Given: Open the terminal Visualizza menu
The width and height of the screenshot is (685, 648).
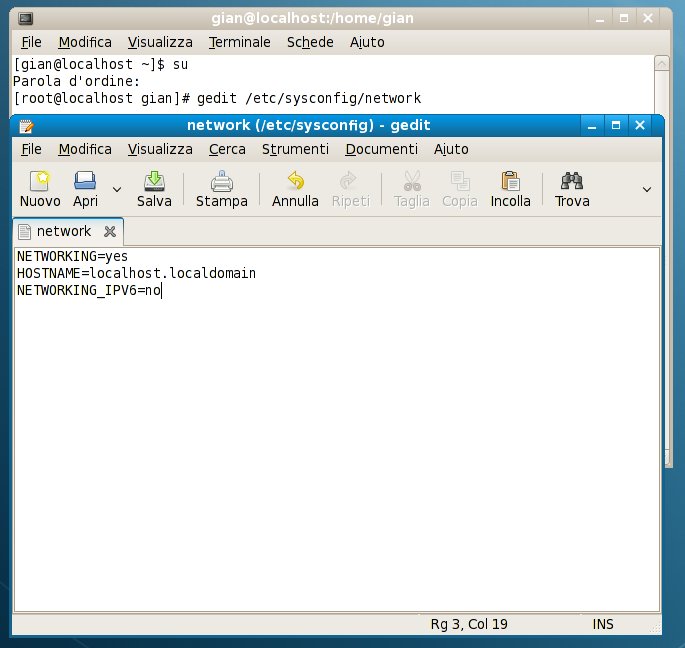Looking at the screenshot, I should click(x=160, y=42).
